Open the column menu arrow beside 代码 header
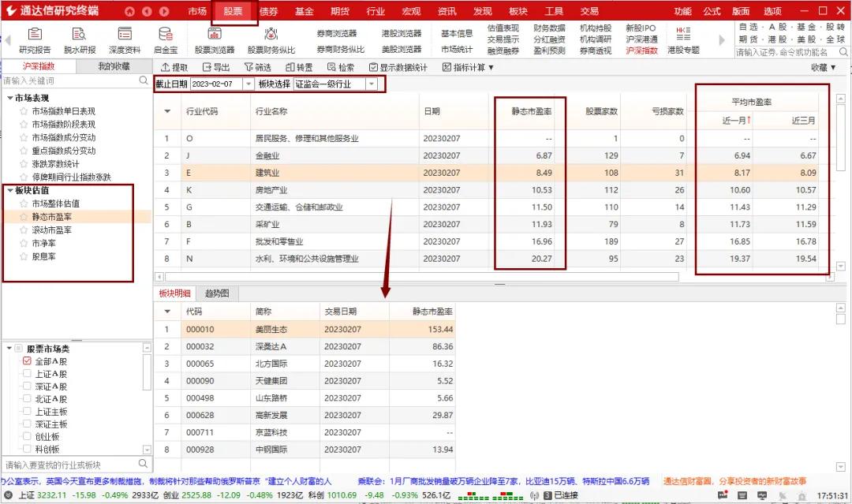Image resolution: width=852 pixels, height=504 pixels. [167, 312]
